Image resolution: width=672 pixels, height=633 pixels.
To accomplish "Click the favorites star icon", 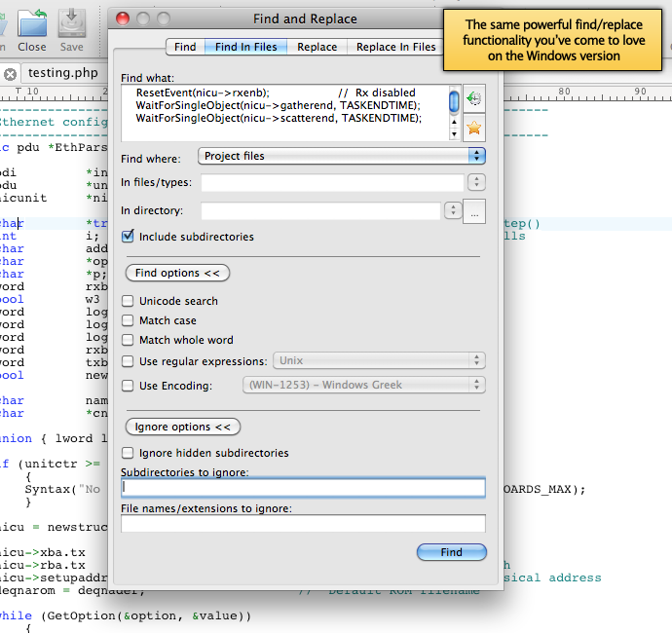I will [x=474, y=128].
